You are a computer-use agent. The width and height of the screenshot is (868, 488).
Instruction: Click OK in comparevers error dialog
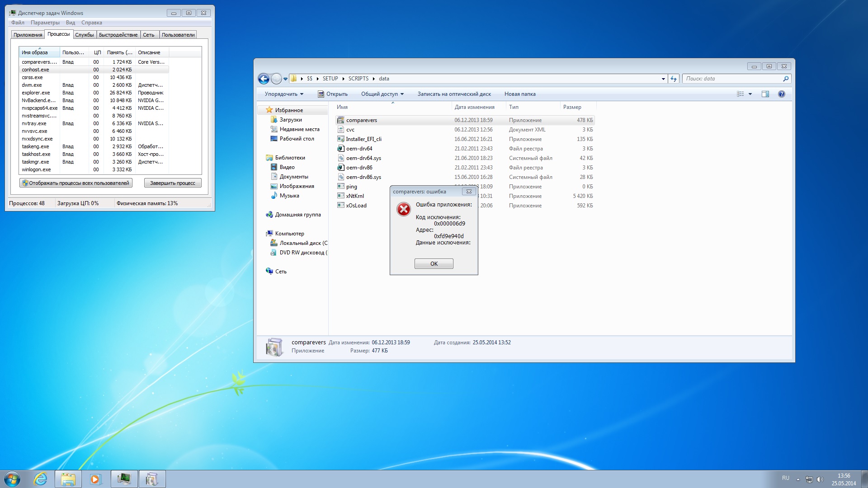[434, 263]
